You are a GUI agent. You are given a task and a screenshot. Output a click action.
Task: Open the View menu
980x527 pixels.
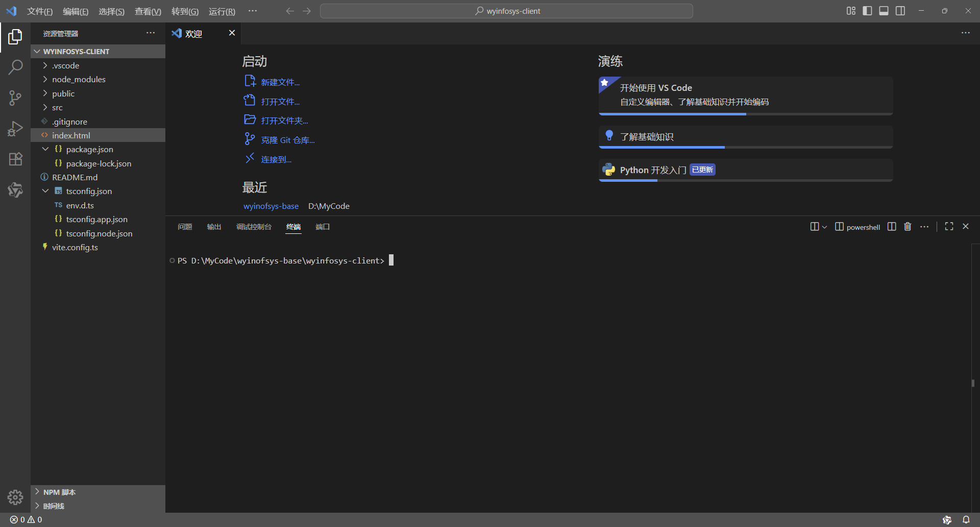[148, 11]
